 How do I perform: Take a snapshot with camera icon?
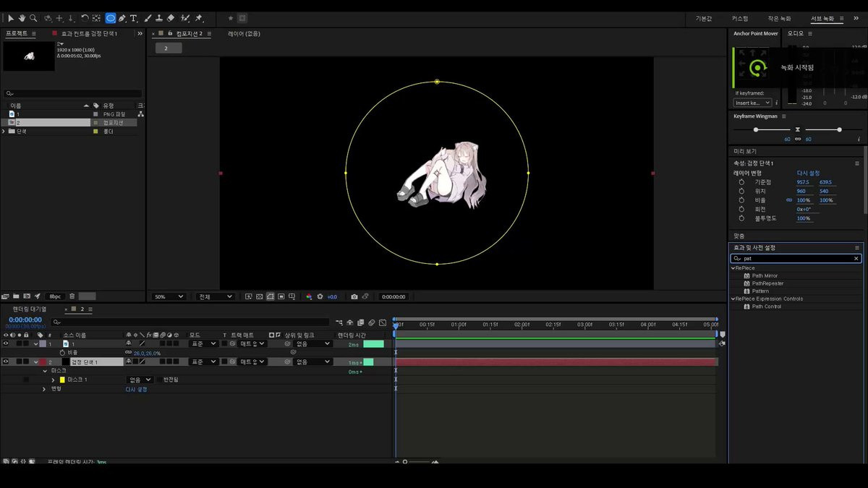click(x=354, y=296)
